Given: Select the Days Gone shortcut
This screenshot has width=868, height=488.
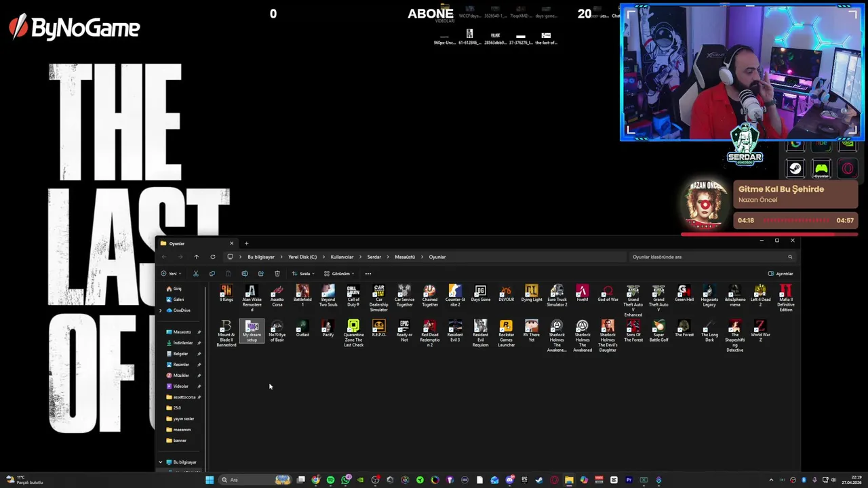Looking at the screenshot, I should pos(481,293).
